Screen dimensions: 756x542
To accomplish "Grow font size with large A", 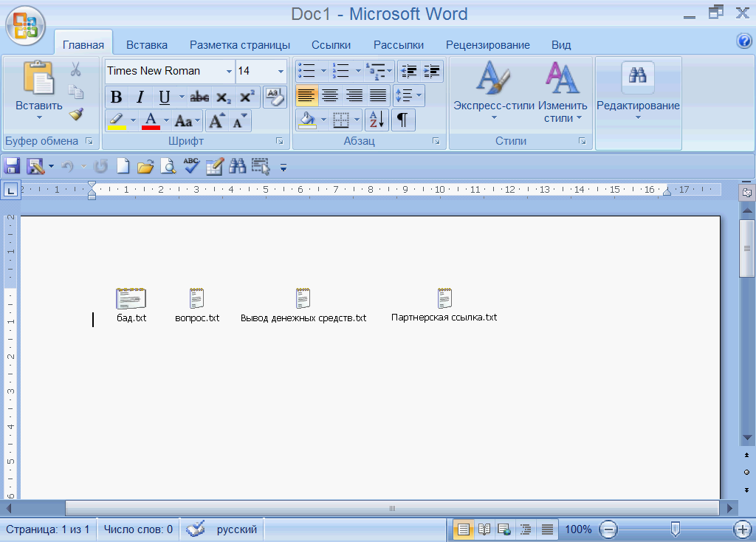I will (216, 120).
